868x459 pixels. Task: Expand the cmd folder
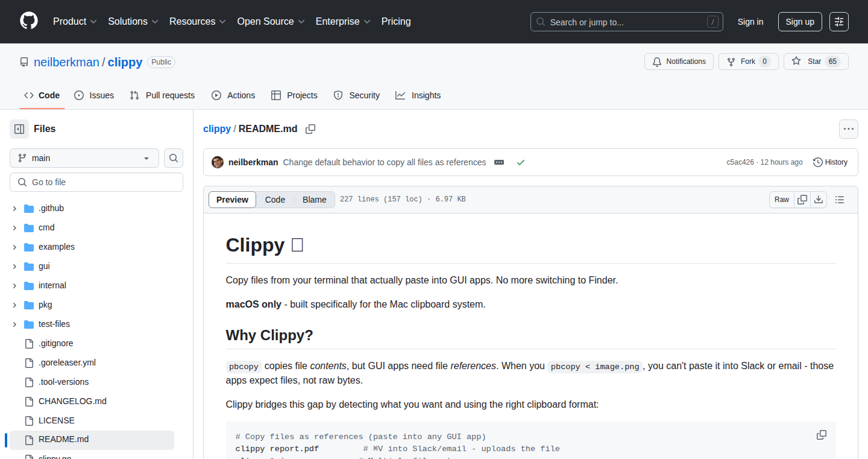click(x=14, y=227)
